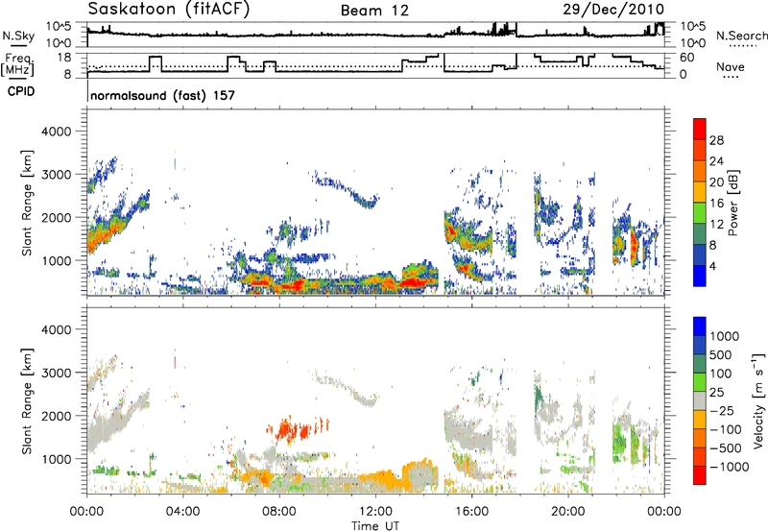Click the 500 value on velocity colorbar
Image resolution: width=768 pixels, height=532 pixels.
coord(720,355)
